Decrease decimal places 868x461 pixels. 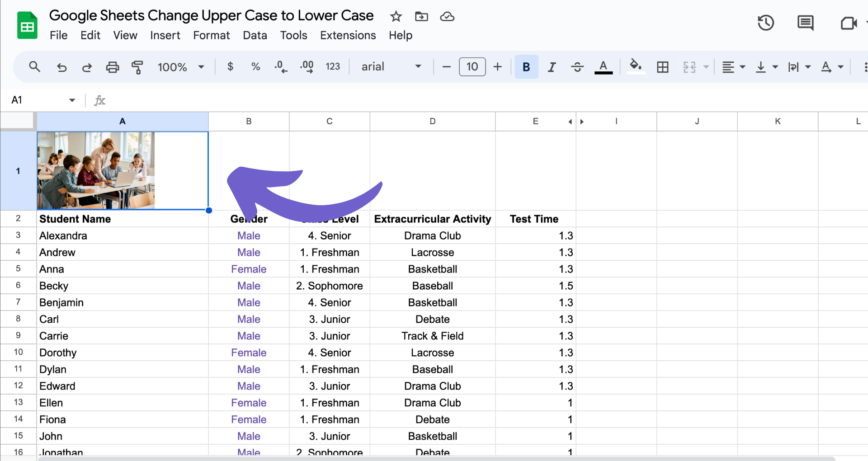click(x=281, y=67)
